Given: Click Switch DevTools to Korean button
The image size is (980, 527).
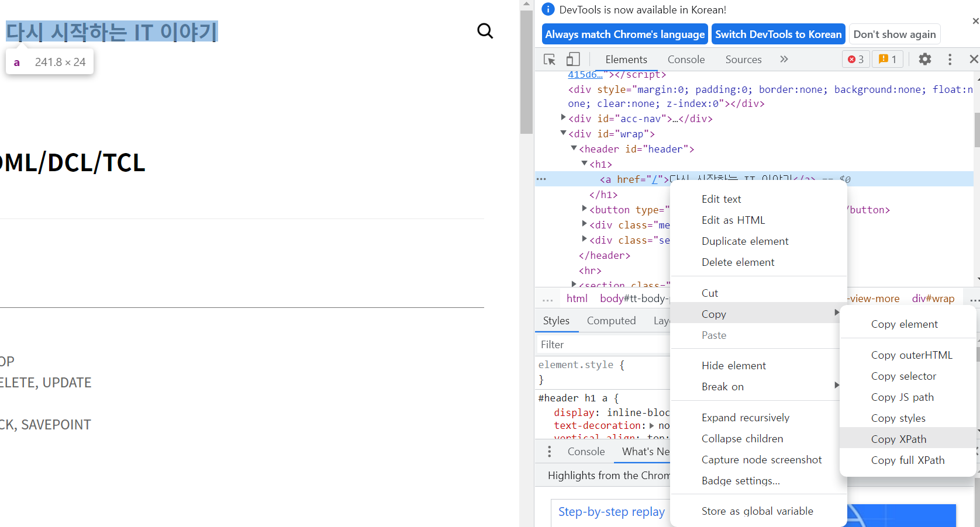Looking at the screenshot, I should pyautogui.click(x=778, y=34).
